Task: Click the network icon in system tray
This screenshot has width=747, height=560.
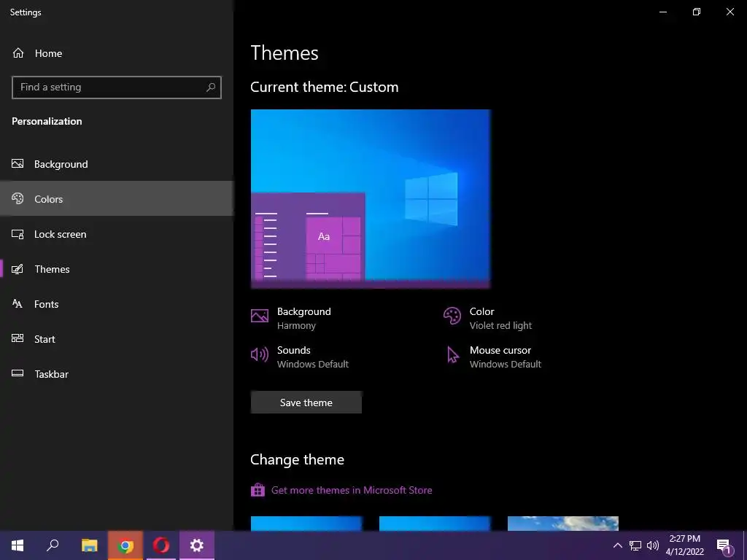Action: coord(635,545)
